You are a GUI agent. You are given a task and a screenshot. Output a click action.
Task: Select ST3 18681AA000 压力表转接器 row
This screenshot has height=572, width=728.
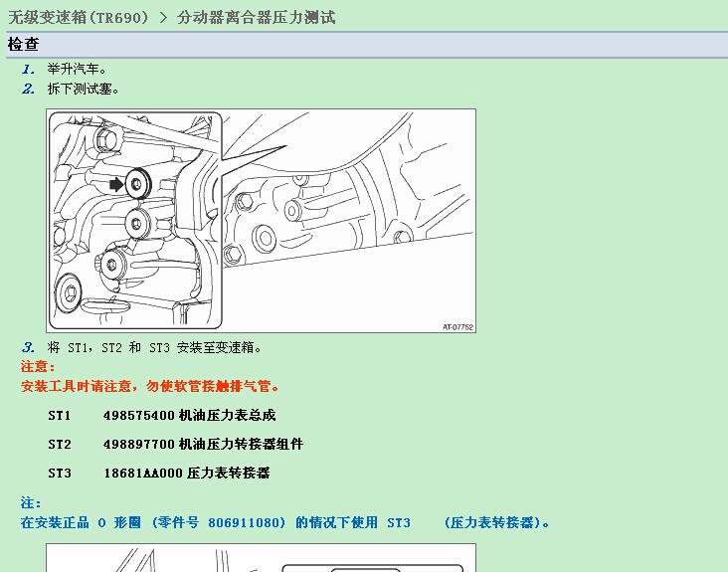pyautogui.click(x=159, y=473)
